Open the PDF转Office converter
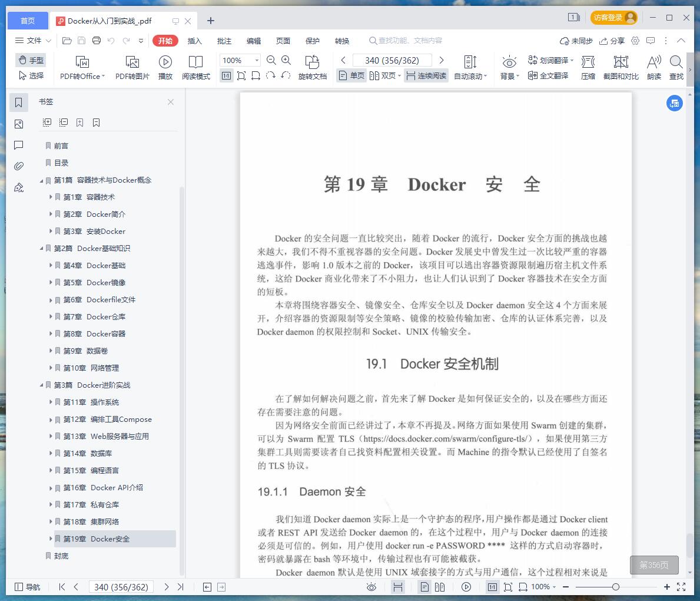The width and height of the screenshot is (700, 601). (x=82, y=68)
